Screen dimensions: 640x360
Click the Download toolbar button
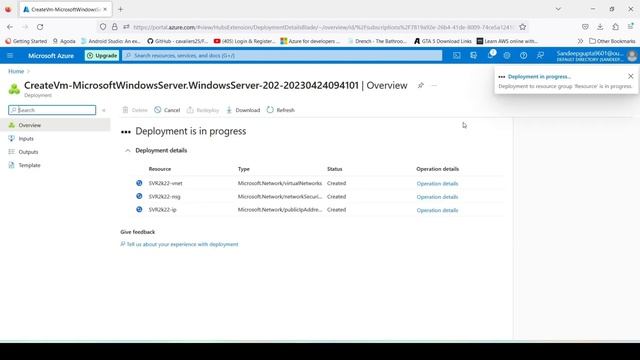tap(243, 110)
